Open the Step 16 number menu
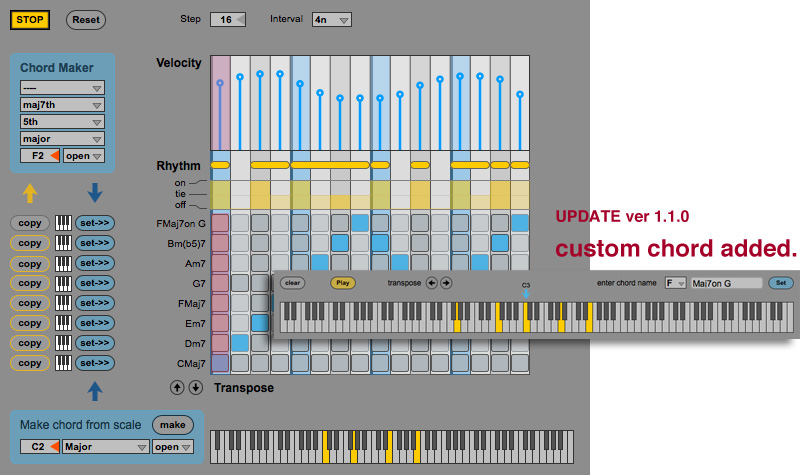The height and width of the screenshot is (475, 800). coord(232,20)
